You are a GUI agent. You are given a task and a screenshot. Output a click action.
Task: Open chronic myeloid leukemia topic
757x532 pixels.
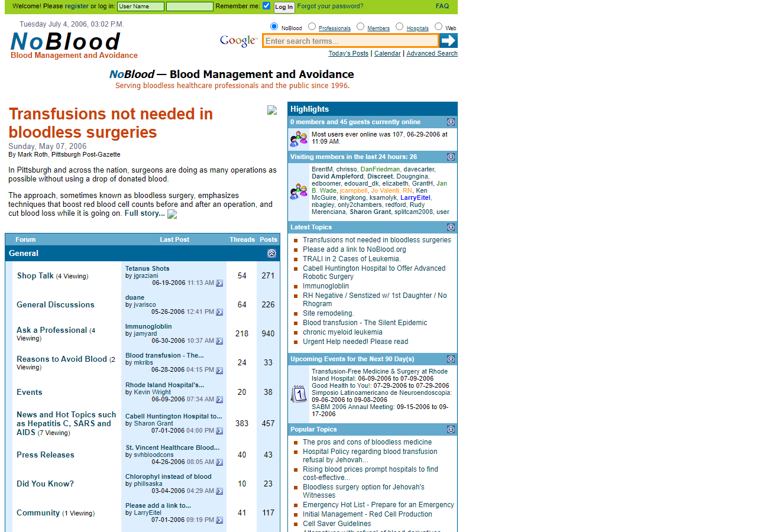(342, 332)
